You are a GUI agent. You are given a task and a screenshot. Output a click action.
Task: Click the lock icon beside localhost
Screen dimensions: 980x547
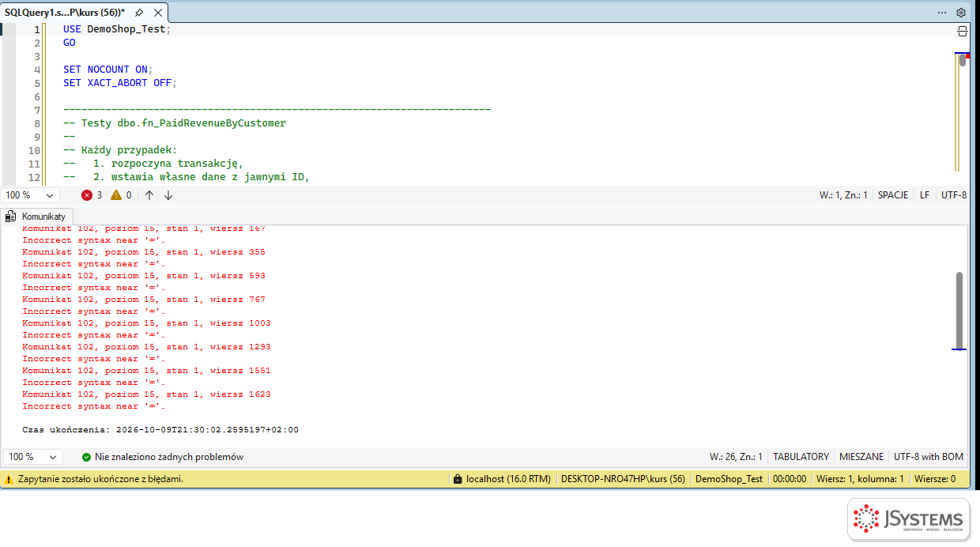(x=458, y=479)
